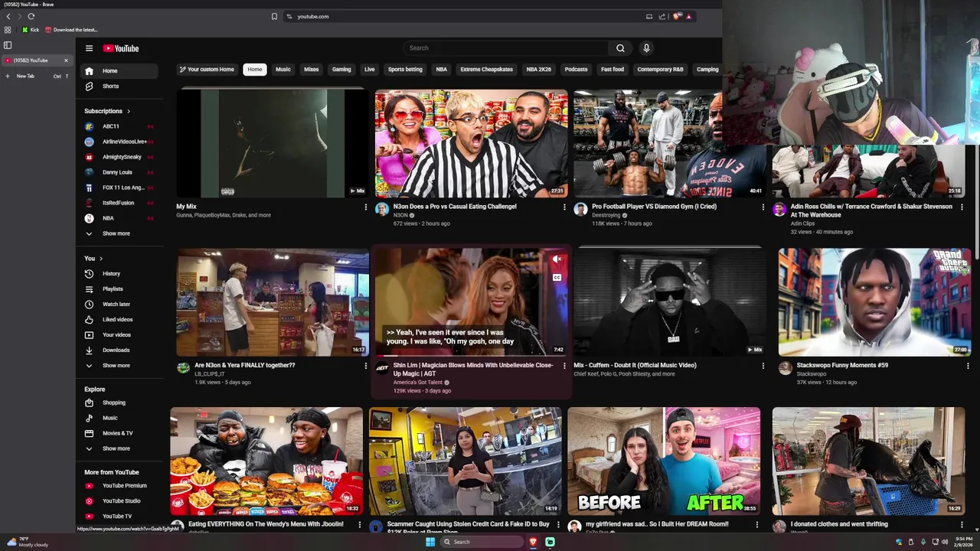Open Brave Rewards triangle icon
The width and height of the screenshot is (980, 551).
[688, 16]
